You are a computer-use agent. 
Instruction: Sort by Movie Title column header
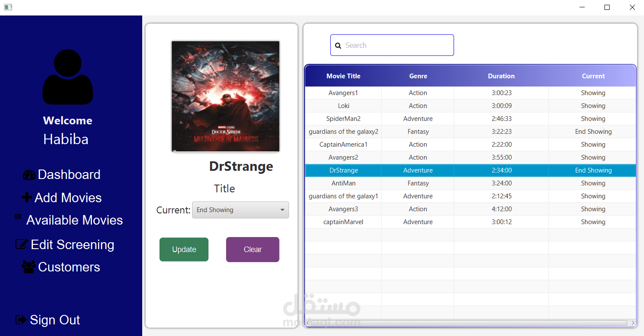[343, 76]
